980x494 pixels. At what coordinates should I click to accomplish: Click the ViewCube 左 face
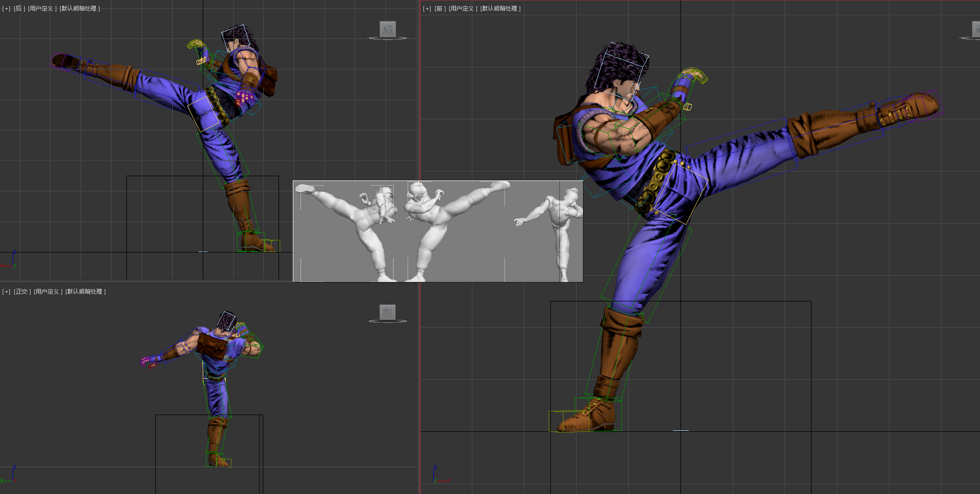pyautogui.click(x=388, y=312)
